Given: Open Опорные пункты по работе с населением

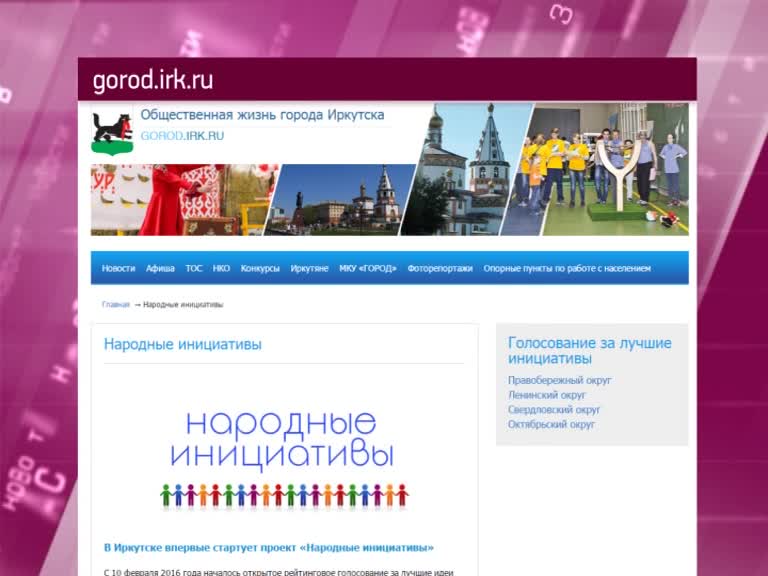Looking at the screenshot, I should (x=567, y=268).
